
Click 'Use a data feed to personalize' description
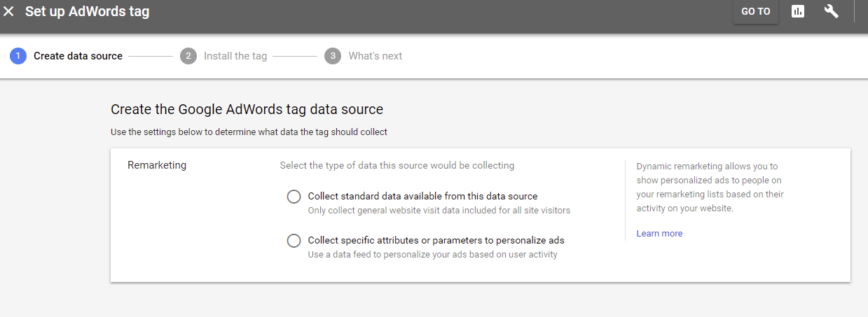click(433, 255)
